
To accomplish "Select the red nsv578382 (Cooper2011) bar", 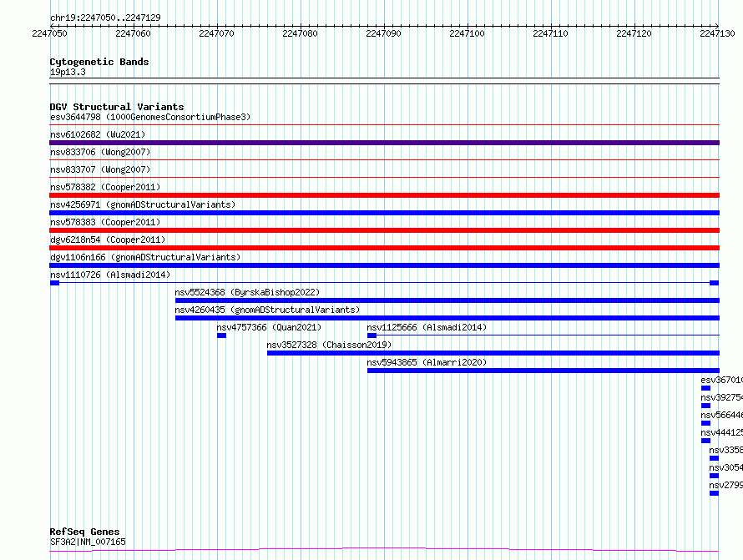I will click(x=384, y=195).
